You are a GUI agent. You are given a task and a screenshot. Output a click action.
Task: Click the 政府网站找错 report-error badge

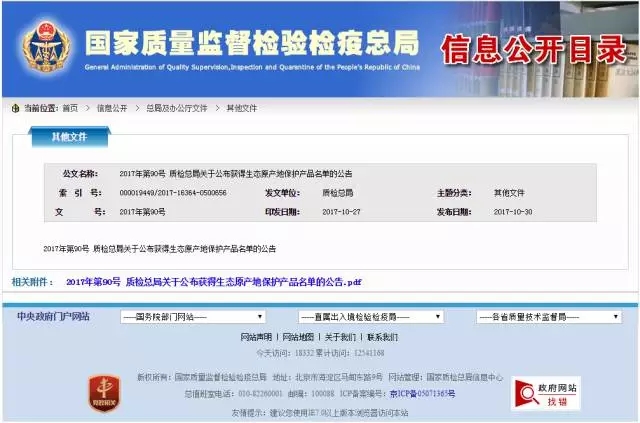coord(546,394)
